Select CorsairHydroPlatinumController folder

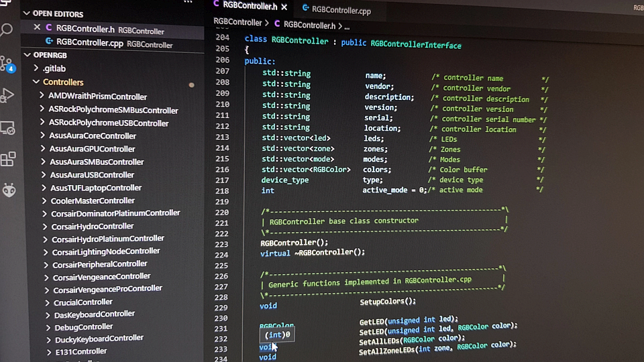point(108,239)
